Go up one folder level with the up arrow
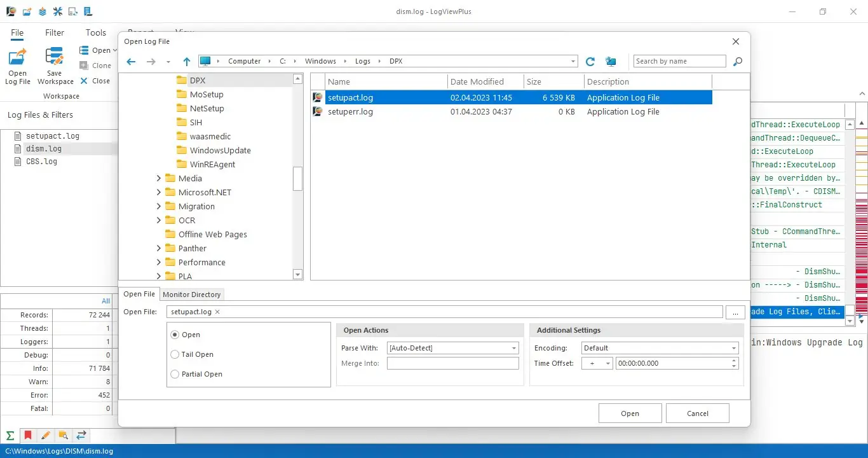Image resolution: width=868 pixels, height=458 pixels. click(x=186, y=62)
